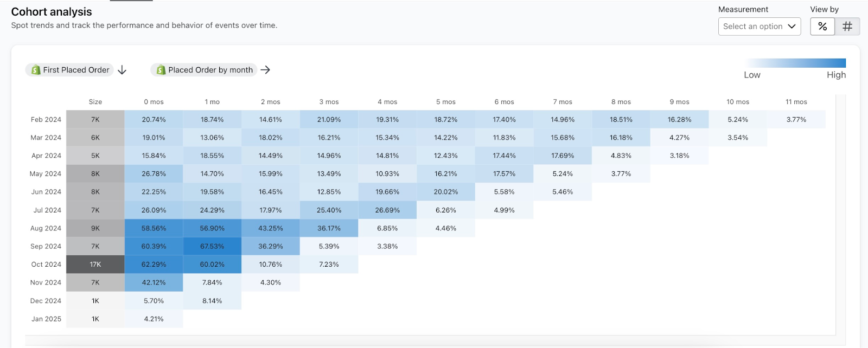Image resolution: width=868 pixels, height=348 pixels.
Task: Open the Measurement select dropdown
Action: tap(753, 27)
